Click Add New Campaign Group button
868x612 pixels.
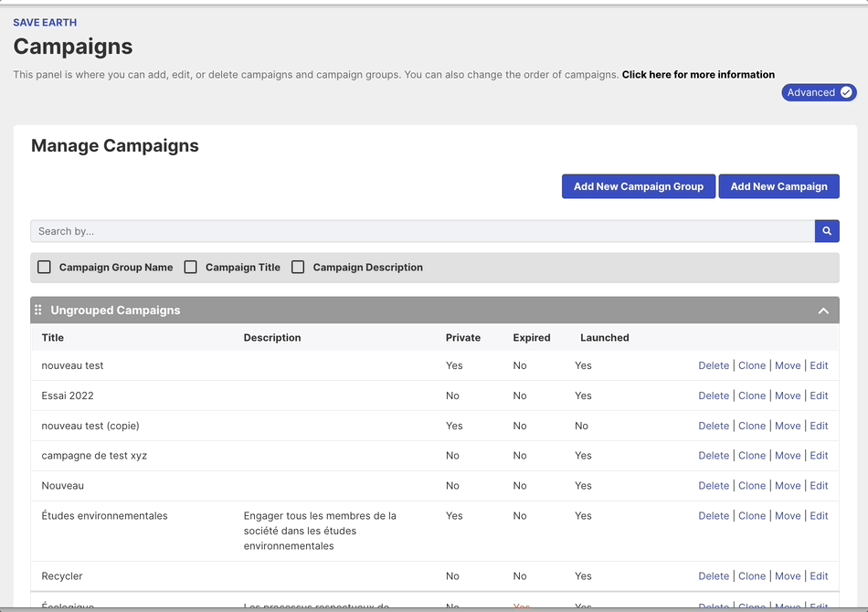pos(638,186)
